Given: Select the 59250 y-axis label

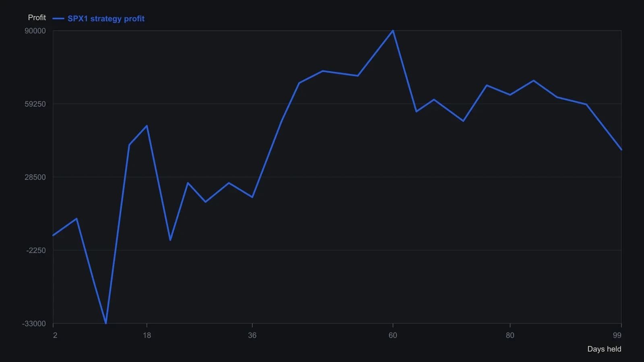Looking at the screenshot, I should click(35, 104).
